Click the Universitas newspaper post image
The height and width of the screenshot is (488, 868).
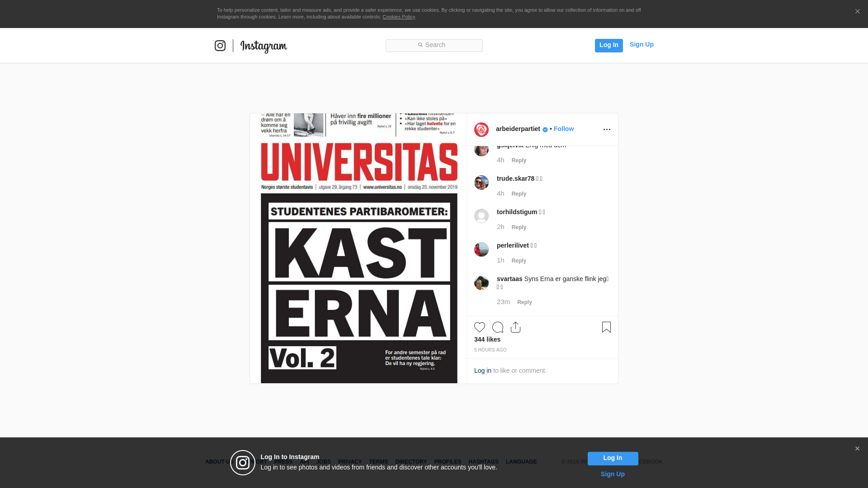(359, 249)
